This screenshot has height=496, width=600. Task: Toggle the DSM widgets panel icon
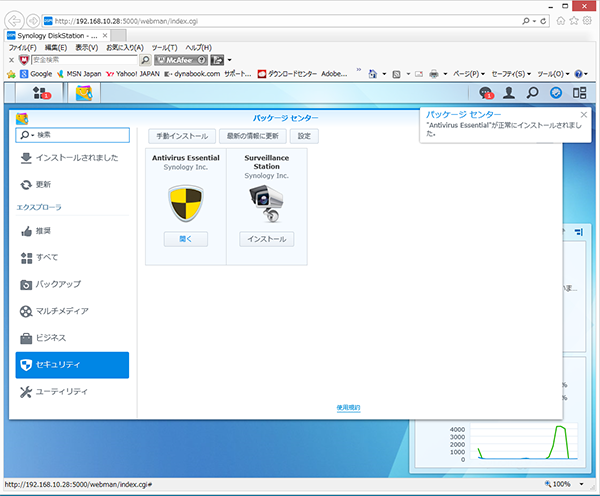(579, 93)
